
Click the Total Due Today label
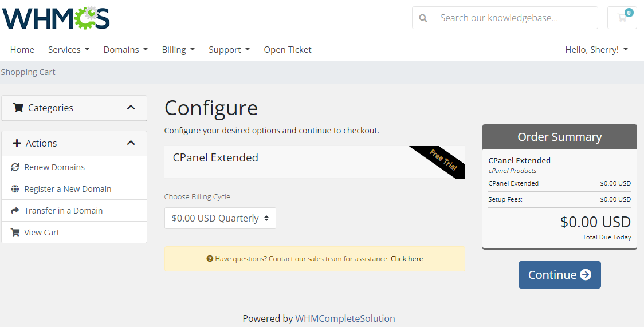click(607, 237)
